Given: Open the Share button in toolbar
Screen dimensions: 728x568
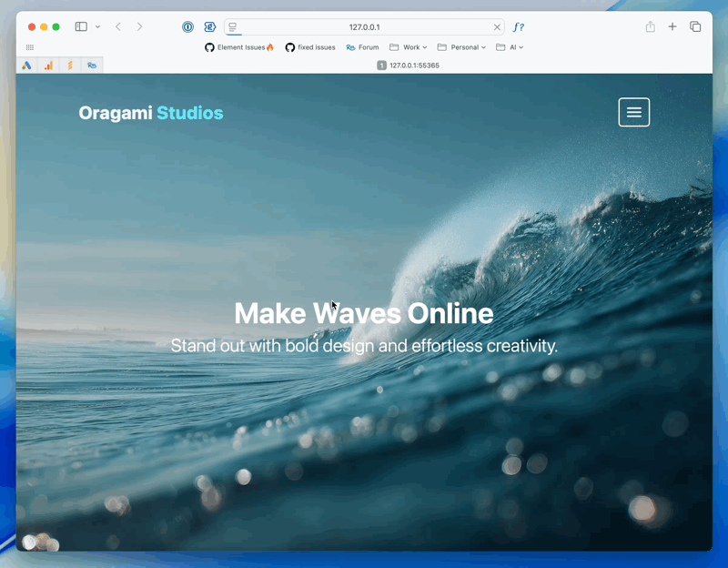Looking at the screenshot, I should tap(650, 26).
